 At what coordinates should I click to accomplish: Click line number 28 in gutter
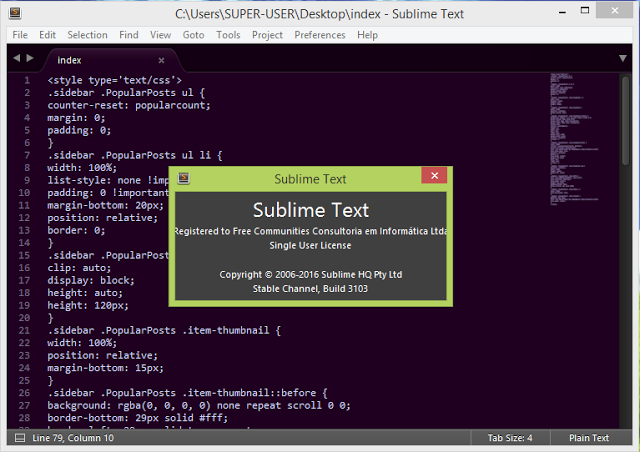click(24, 418)
